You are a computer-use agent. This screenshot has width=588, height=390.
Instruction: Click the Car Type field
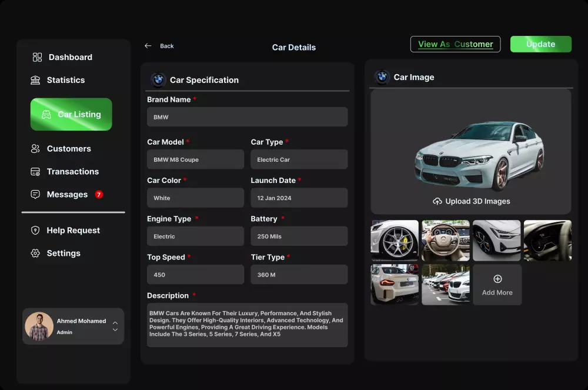299,159
